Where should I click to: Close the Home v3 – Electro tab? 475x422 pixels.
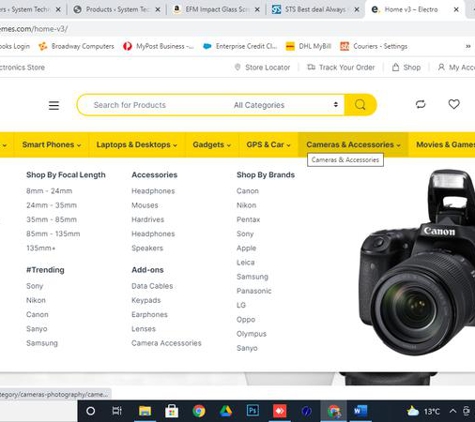coord(456,10)
